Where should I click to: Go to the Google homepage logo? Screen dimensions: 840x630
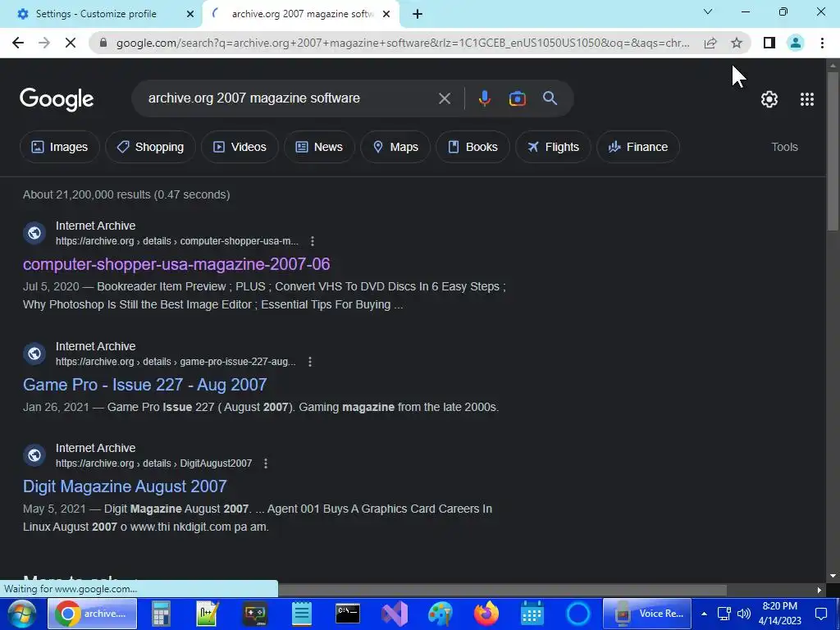coord(57,99)
